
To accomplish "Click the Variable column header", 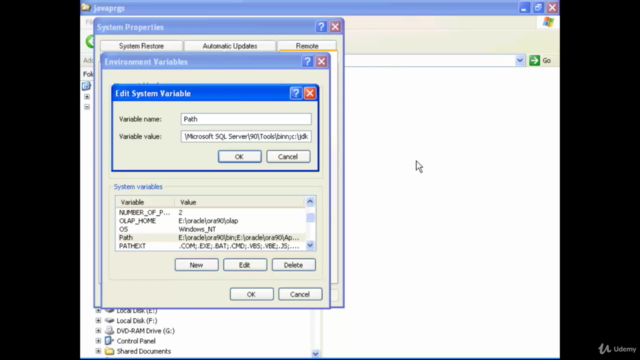I will [x=145, y=202].
